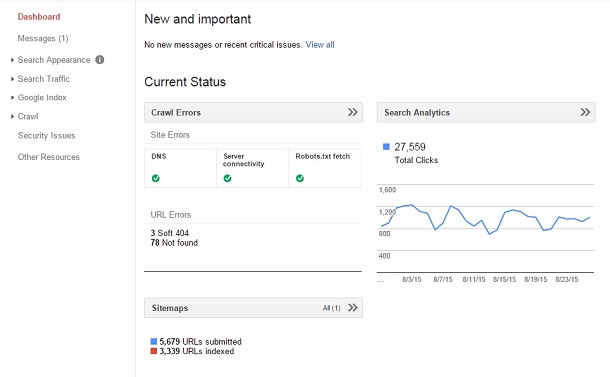Open Security Issues page
This screenshot has width=610, height=377.
(46, 135)
